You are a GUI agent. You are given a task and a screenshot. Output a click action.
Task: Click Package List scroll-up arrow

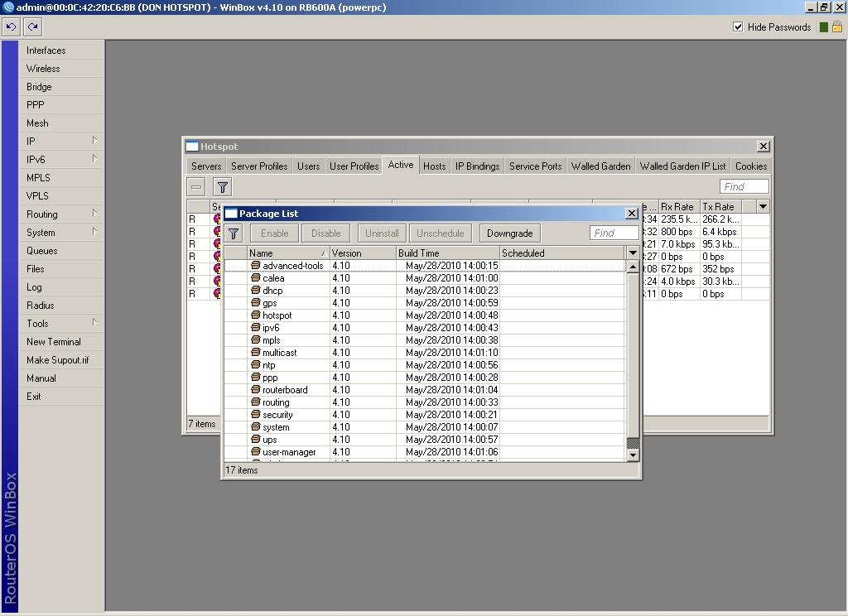(x=633, y=267)
